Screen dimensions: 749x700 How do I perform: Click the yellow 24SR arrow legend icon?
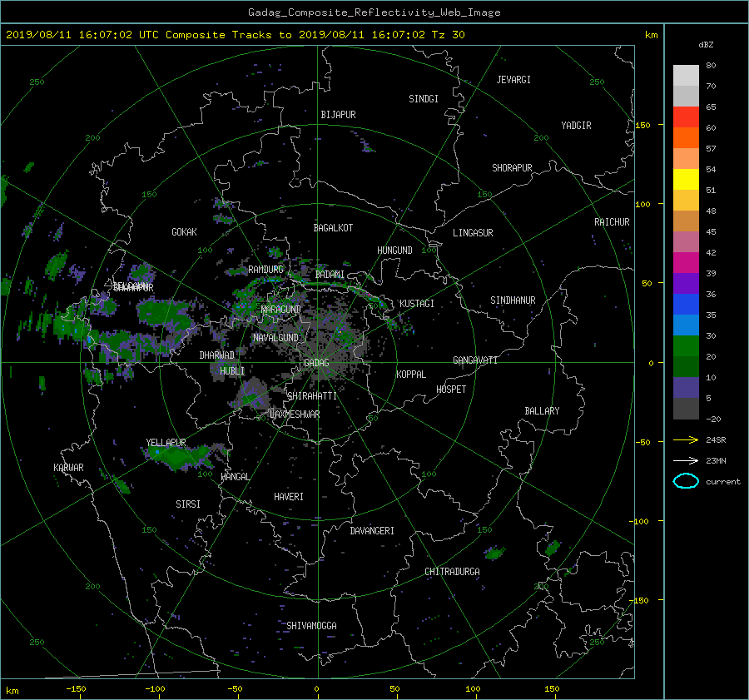pos(686,439)
